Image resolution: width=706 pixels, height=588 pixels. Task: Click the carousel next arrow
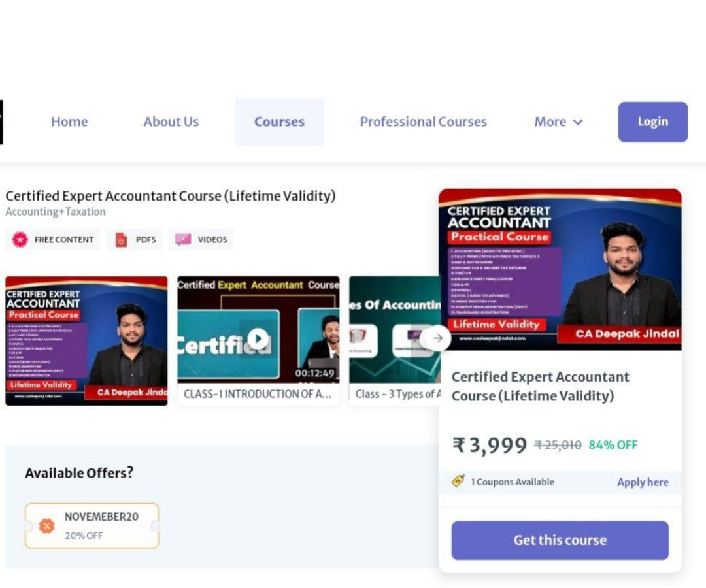(437, 338)
